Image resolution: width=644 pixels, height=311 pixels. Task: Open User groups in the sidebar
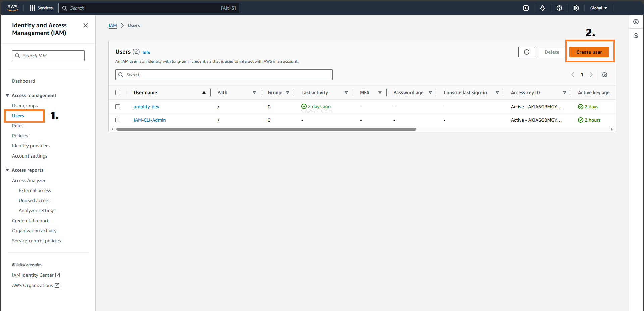click(x=25, y=106)
